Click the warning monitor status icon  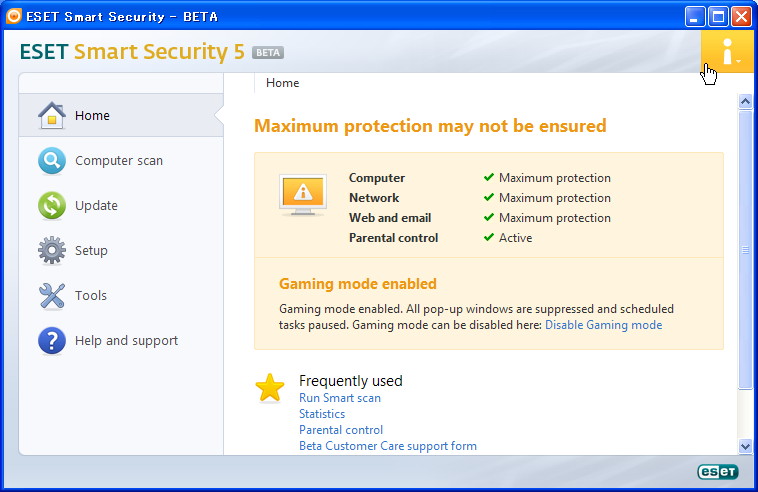pyautogui.click(x=302, y=192)
